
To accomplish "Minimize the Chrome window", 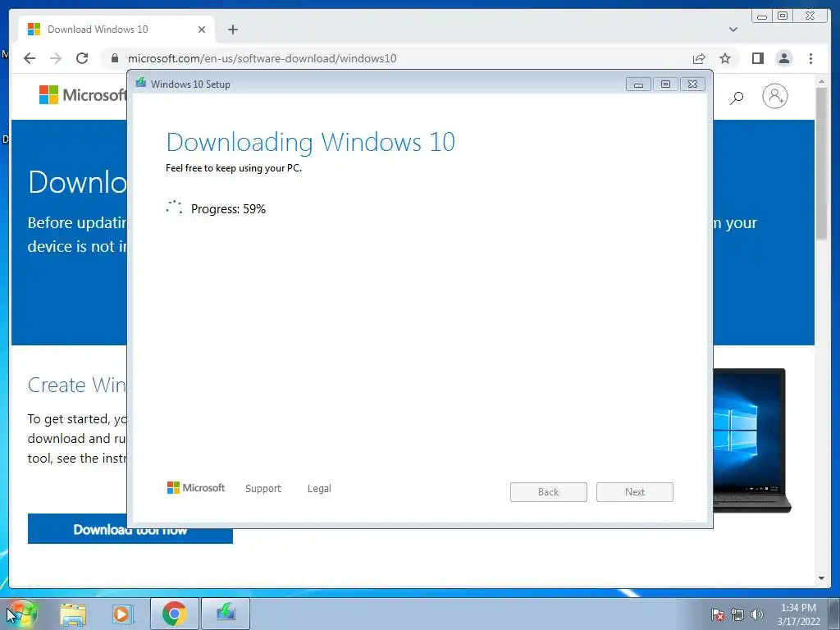I will pos(762,16).
